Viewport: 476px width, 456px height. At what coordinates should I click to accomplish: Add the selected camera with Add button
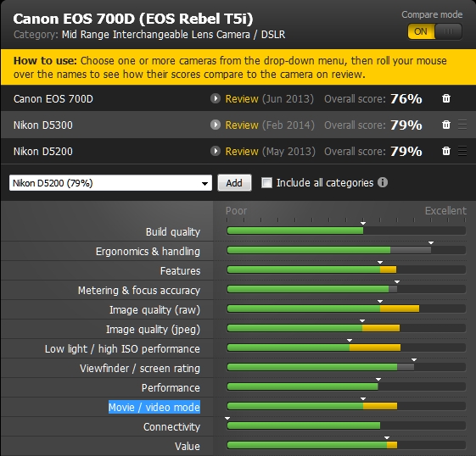pyautogui.click(x=234, y=183)
